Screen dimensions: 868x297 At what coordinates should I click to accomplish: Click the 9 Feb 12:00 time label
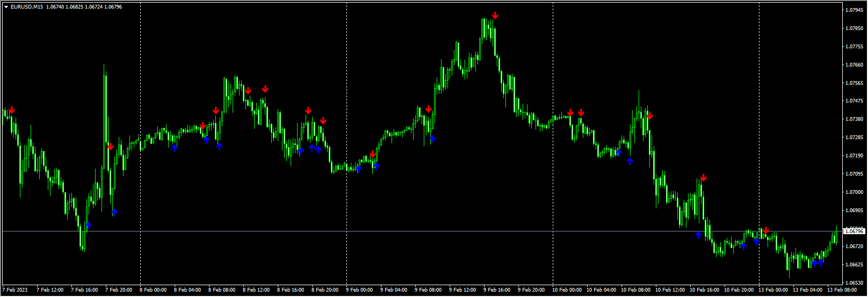[x=462, y=290]
